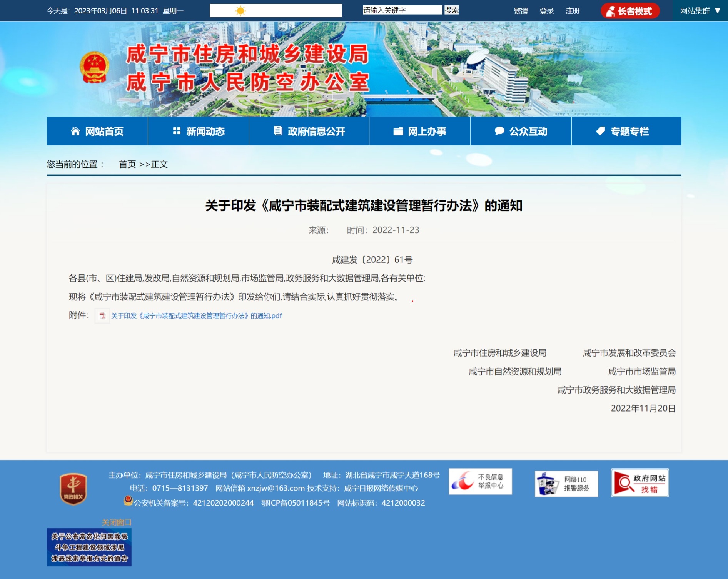This screenshot has height=579, width=728.
Task: Click 关闭窗口 on the floating banner
Action: pos(117,522)
